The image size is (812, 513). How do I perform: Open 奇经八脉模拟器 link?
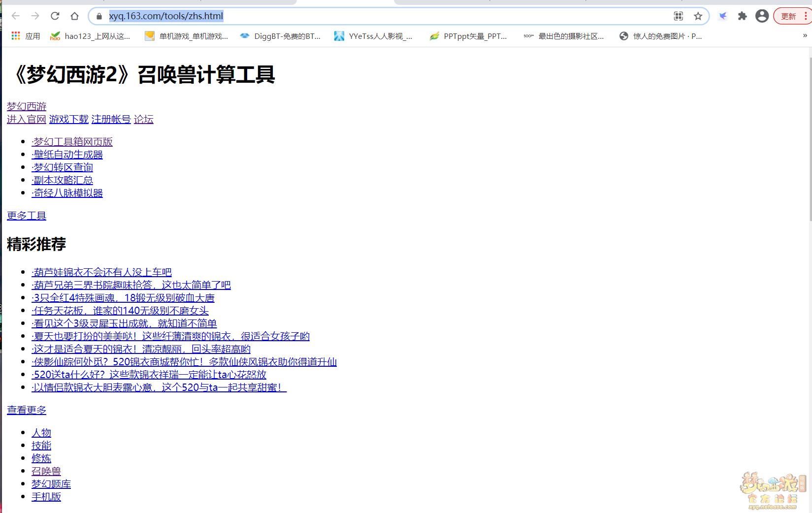point(67,193)
